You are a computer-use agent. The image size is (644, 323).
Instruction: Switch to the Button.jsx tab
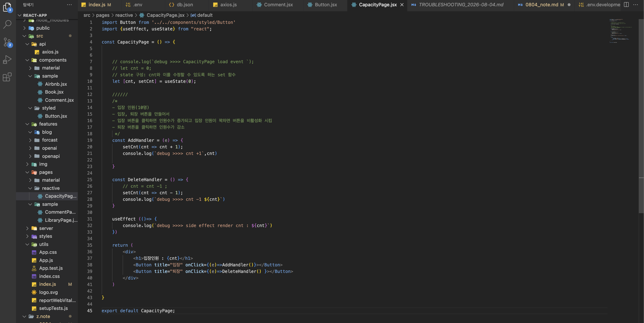[325, 5]
